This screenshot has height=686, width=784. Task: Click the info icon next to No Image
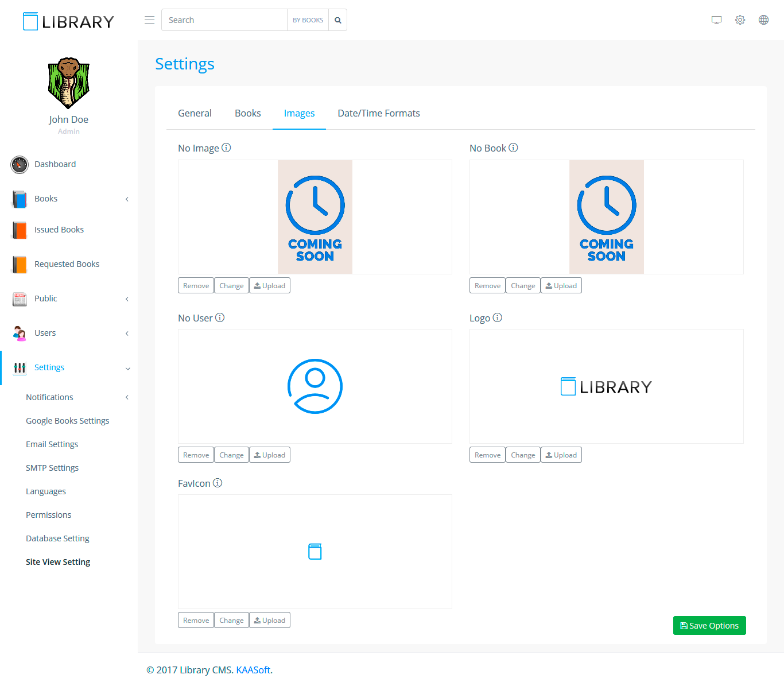pos(226,148)
